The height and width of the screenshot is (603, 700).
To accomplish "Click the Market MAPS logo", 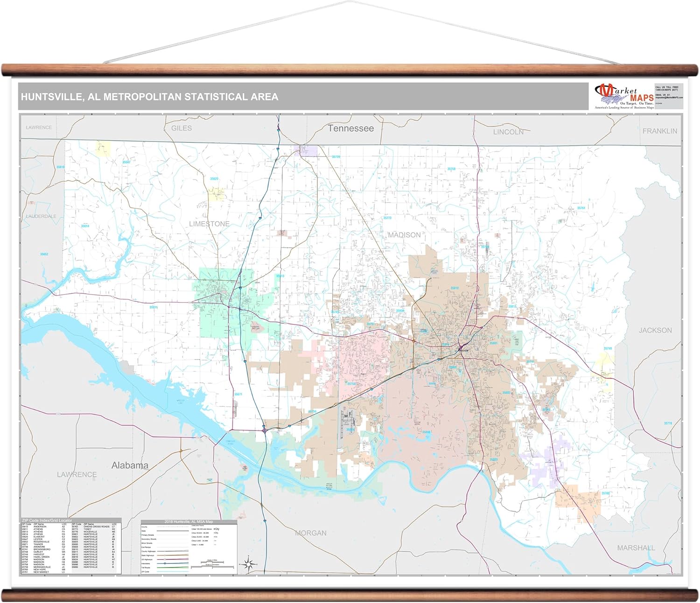I will (x=623, y=96).
